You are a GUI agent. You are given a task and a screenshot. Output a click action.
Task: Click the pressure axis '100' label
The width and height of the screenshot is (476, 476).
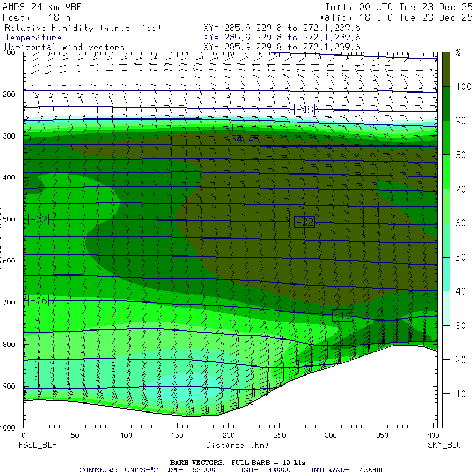[9, 52]
